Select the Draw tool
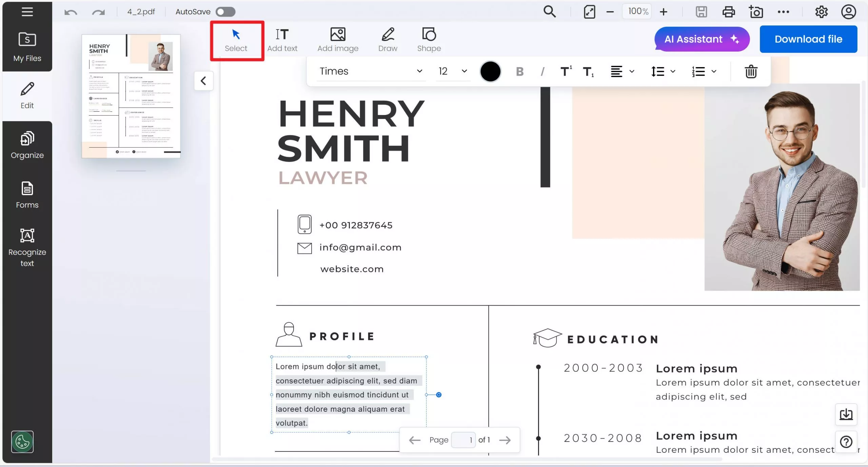 tap(388, 39)
